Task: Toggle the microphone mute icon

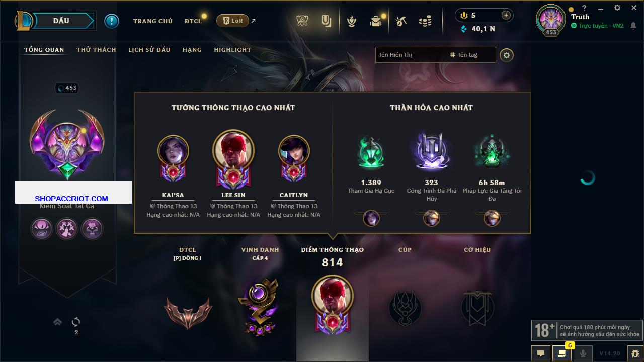Action: [x=583, y=353]
